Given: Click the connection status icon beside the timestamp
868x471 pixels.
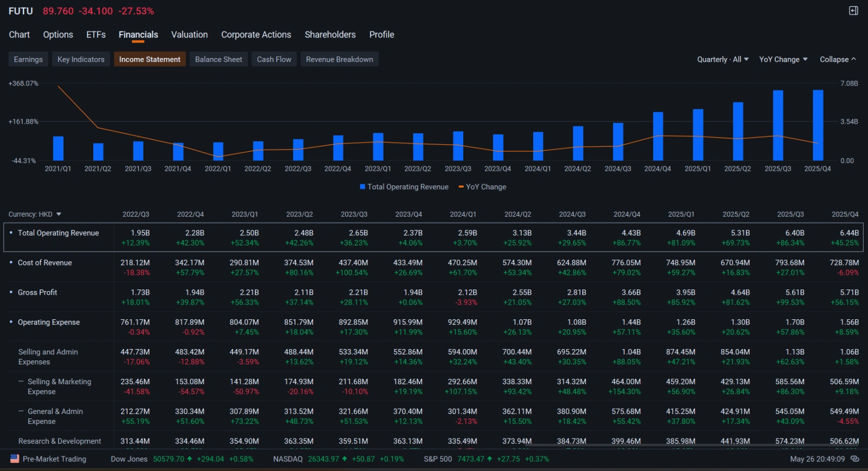Looking at the screenshot, I should 855,459.
